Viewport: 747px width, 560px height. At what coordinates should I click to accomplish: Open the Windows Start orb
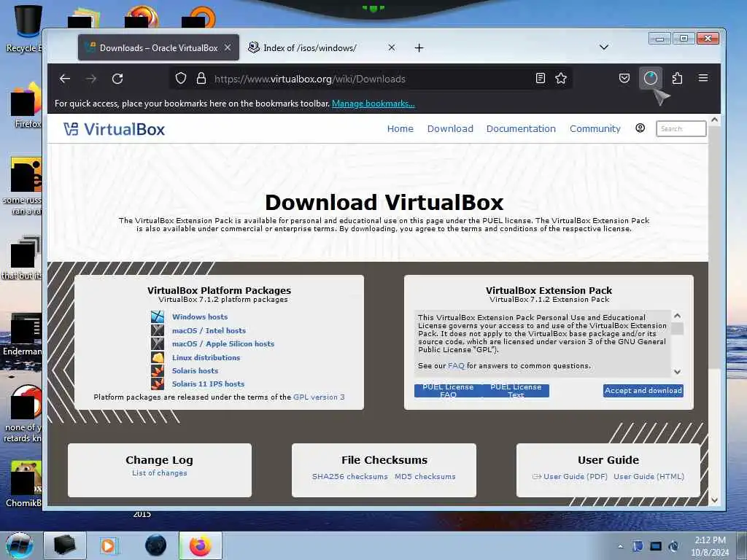click(20, 545)
